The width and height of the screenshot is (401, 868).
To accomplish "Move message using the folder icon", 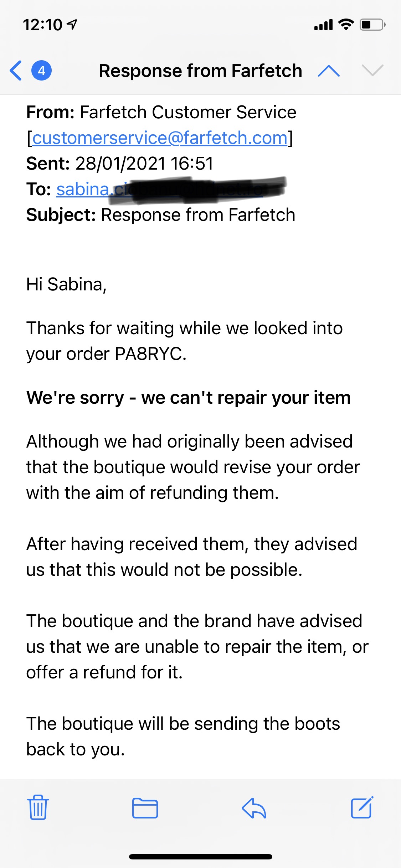I will tap(145, 808).
